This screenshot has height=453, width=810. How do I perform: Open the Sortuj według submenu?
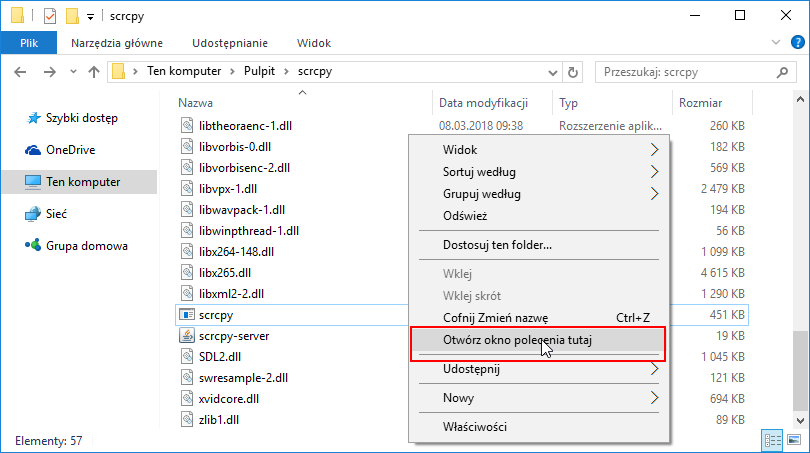[539, 171]
